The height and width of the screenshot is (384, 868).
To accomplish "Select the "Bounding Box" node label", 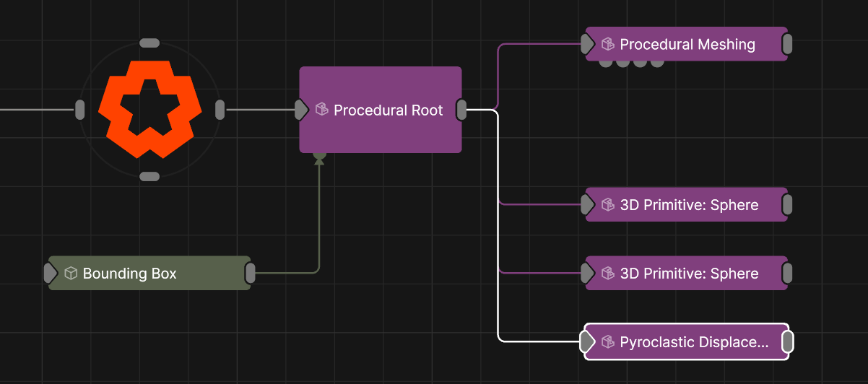I will click(x=130, y=274).
